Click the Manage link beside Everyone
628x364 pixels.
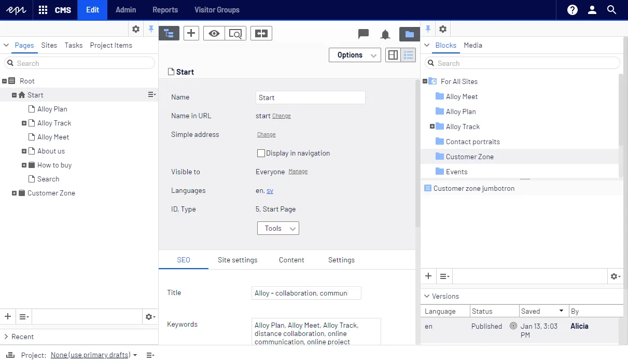click(298, 172)
